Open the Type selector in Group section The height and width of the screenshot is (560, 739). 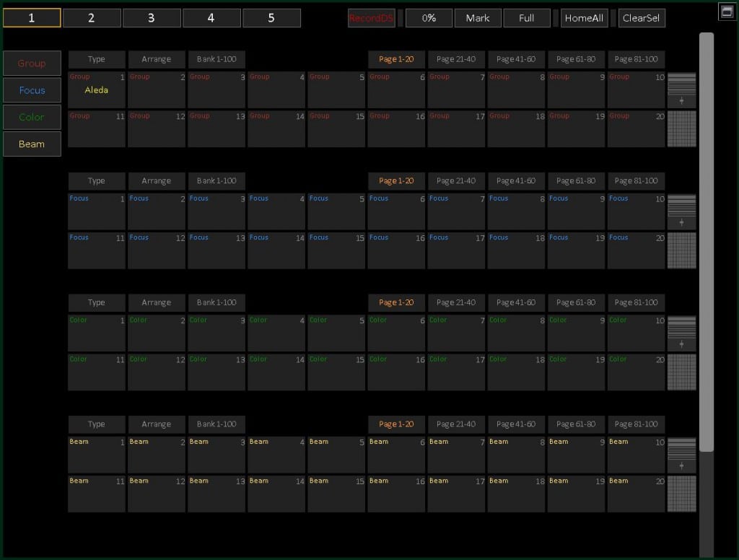coord(97,59)
